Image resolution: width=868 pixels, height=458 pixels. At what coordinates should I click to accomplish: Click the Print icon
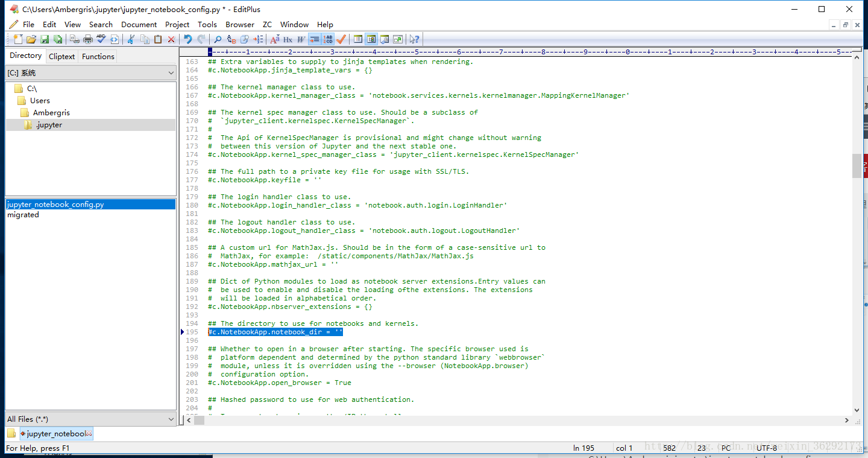point(88,39)
